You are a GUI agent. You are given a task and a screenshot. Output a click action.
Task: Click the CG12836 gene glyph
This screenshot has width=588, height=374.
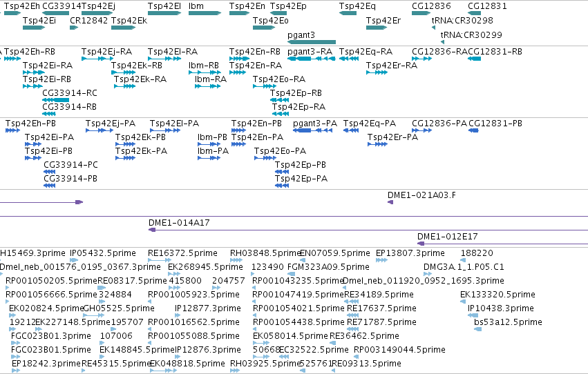(421, 13)
